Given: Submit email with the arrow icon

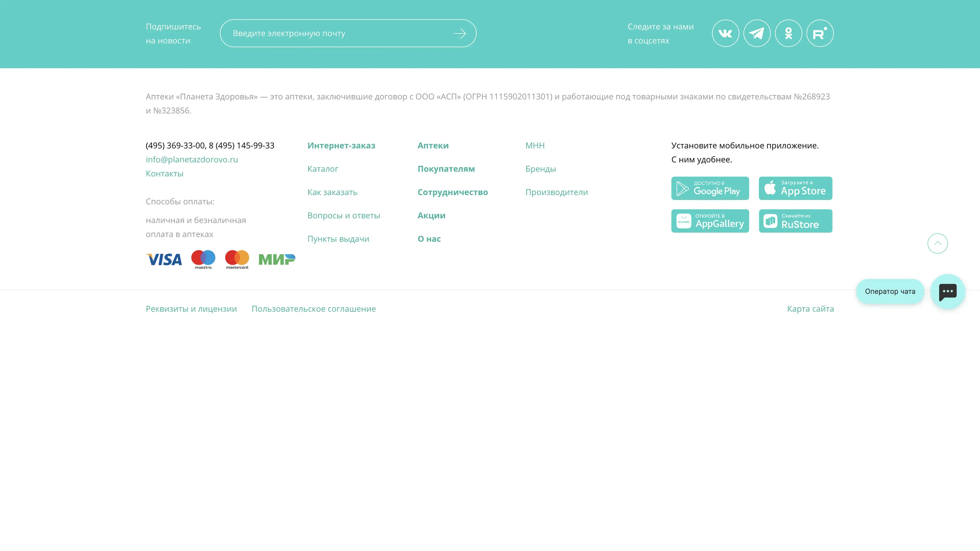Looking at the screenshot, I should [x=460, y=33].
